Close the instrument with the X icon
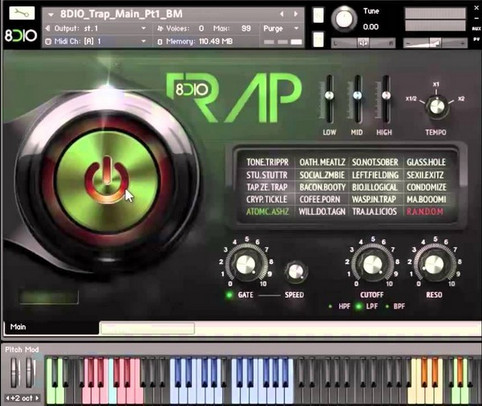The width and height of the screenshot is (482, 406). 477,8
